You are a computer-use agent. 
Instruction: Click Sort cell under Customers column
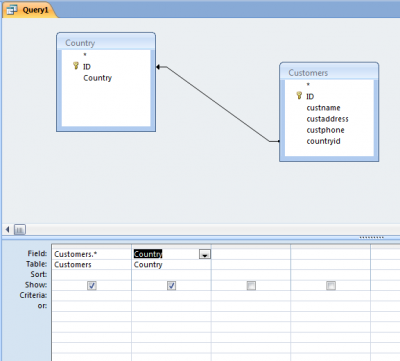(x=92, y=275)
